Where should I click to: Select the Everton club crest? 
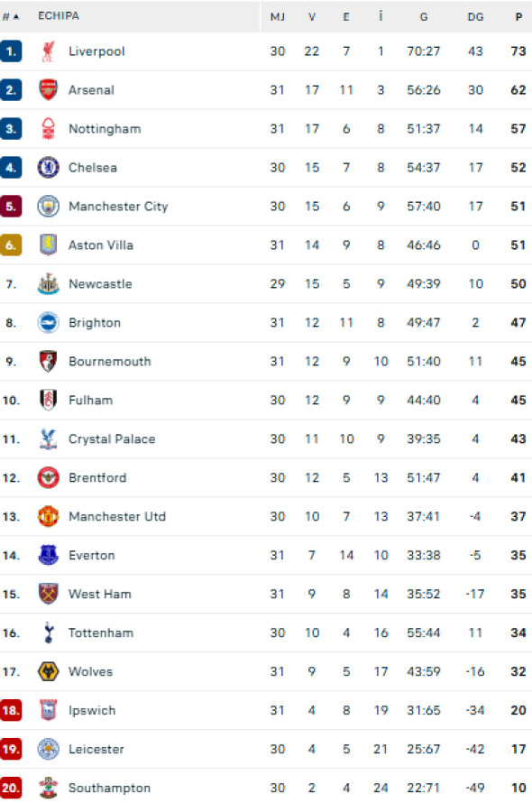point(48,556)
